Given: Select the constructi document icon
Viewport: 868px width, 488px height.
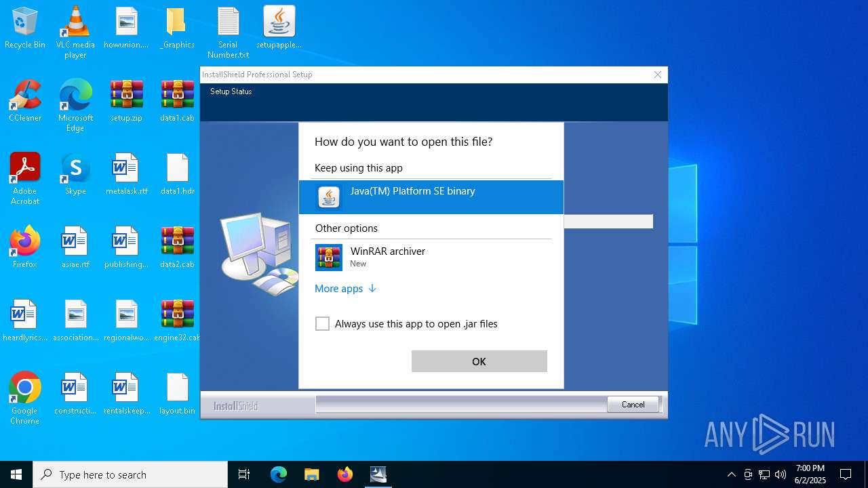Looking at the screenshot, I should click(75, 394).
